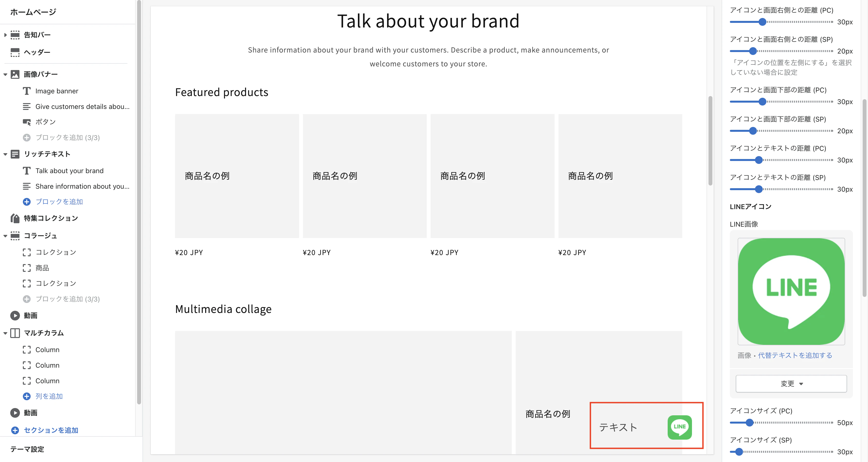Click the 特集コレクション tag icon

point(15,218)
